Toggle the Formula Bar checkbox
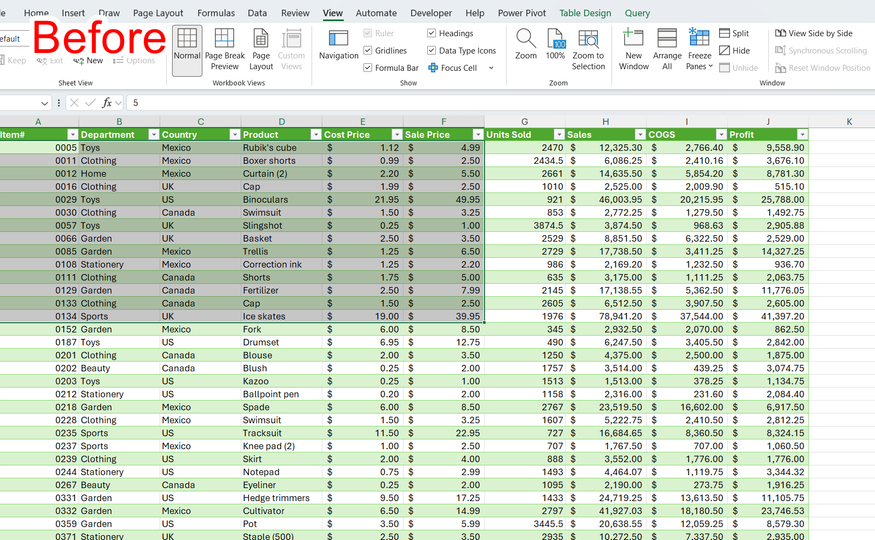Image resolution: width=875 pixels, height=540 pixels. pyautogui.click(x=368, y=68)
